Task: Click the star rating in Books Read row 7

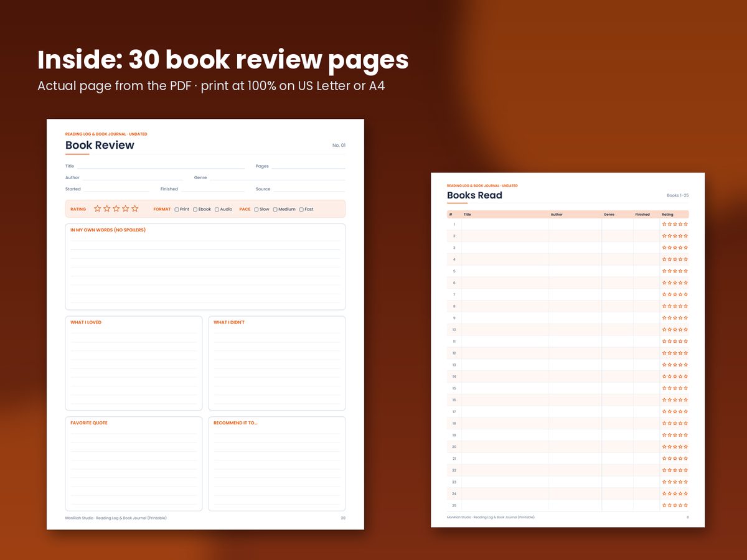Action: (675, 294)
